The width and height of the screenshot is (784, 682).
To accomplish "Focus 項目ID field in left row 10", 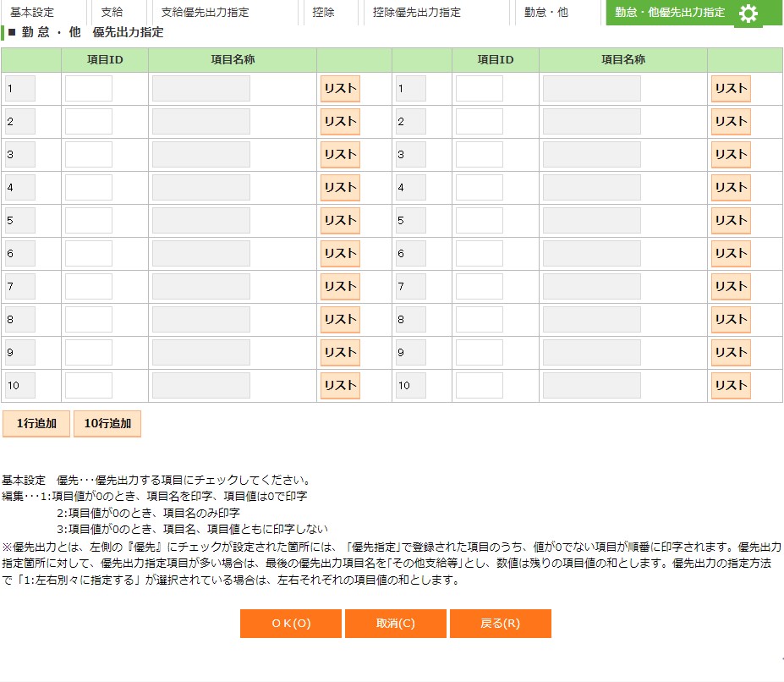I will 89,386.
